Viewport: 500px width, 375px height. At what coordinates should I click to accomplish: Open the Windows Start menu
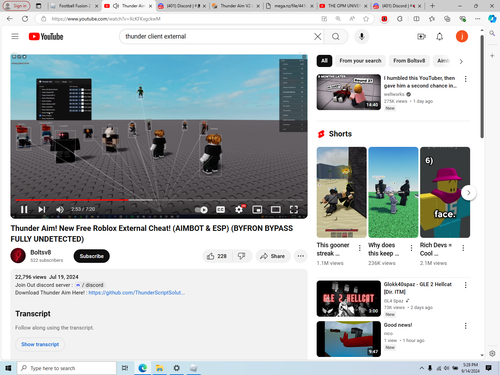click(8, 368)
